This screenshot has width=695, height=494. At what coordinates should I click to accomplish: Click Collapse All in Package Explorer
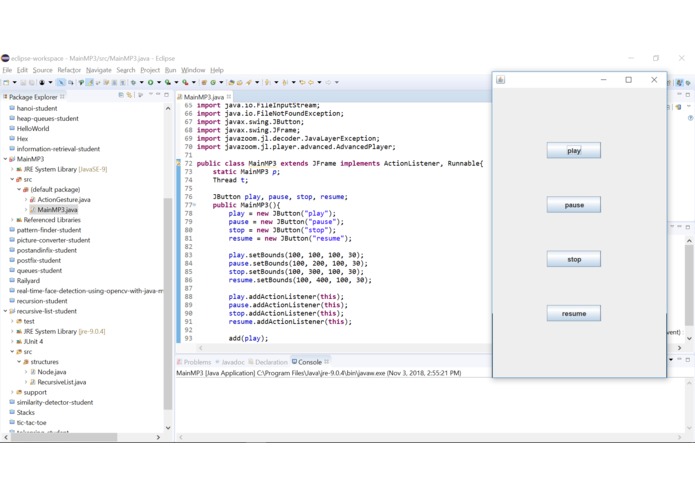(x=121, y=95)
